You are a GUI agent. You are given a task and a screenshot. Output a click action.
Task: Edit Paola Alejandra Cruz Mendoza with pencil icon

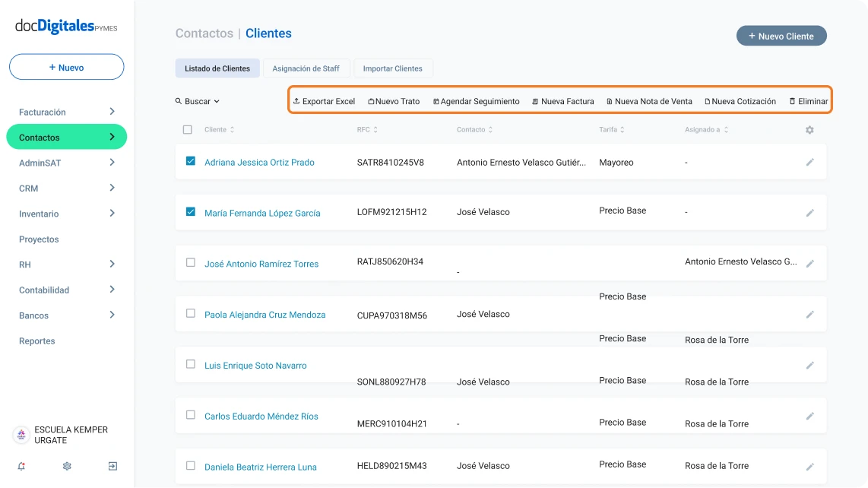point(810,315)
